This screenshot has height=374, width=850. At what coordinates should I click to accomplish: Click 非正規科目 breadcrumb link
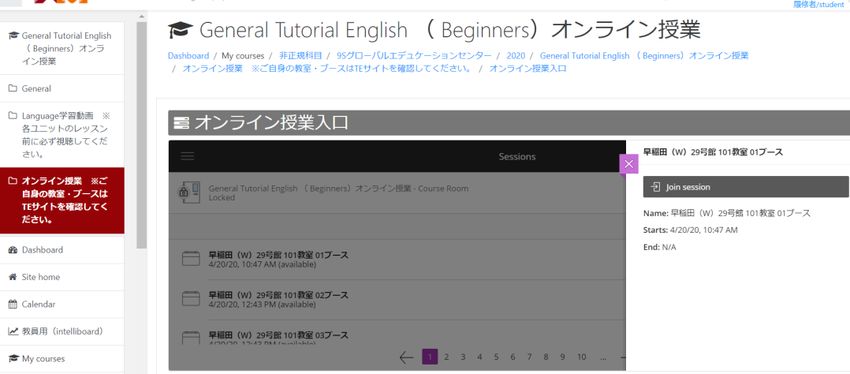301,56
